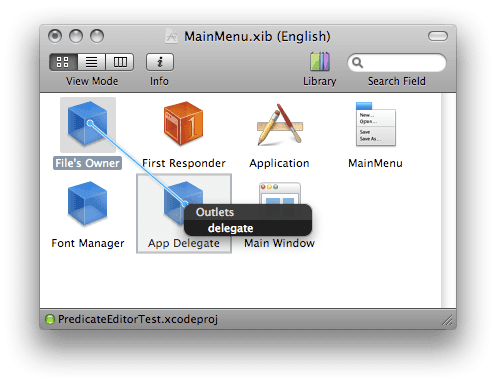Click the PredicateEditorTest.xcodeproj status label
Viewport: 496px width, 384px height.
click(x=138, y=319)
